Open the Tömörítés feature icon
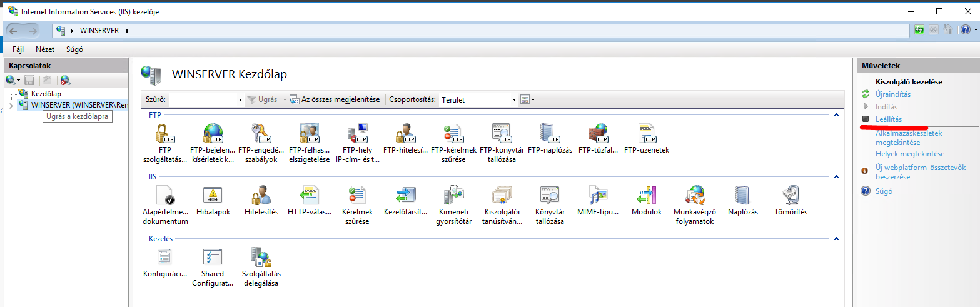The image size is (980, 307). pos(791,195)
